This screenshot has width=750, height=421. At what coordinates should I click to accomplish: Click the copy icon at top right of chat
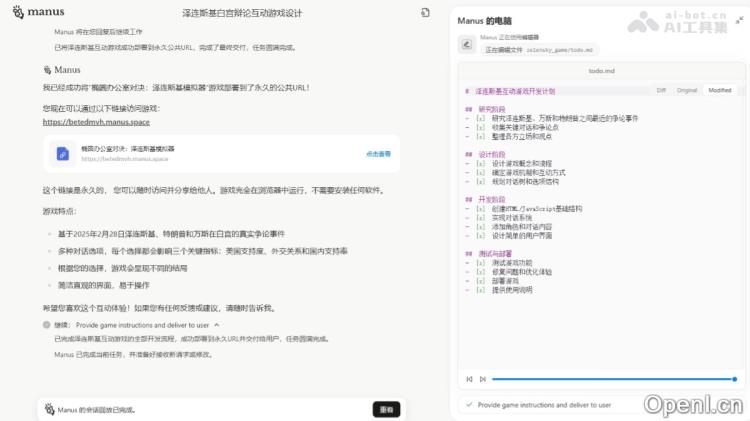click(425, 12)
